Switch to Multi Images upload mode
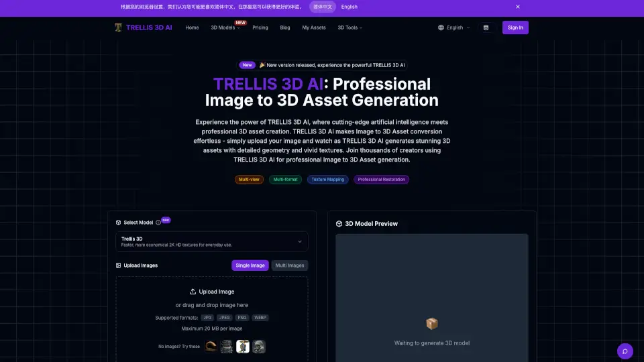 [290, 265]
